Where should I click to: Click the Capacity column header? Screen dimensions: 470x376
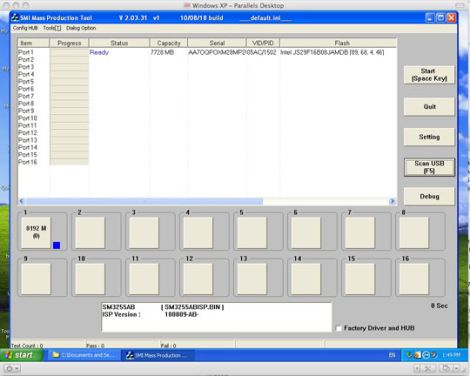coord(168,43)
